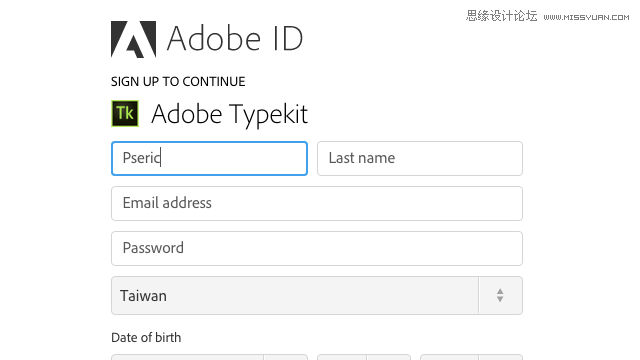Viewport: 640px width, 360px height.
Task: Click the green Tk Typekit icon
Action: pyautogui.click(x=125, y=113)
